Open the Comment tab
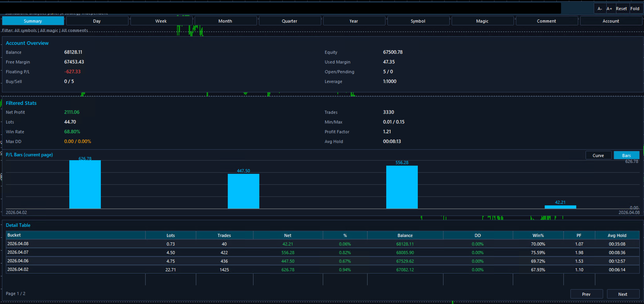Viewport: 644px width, 304px height. 546,21
